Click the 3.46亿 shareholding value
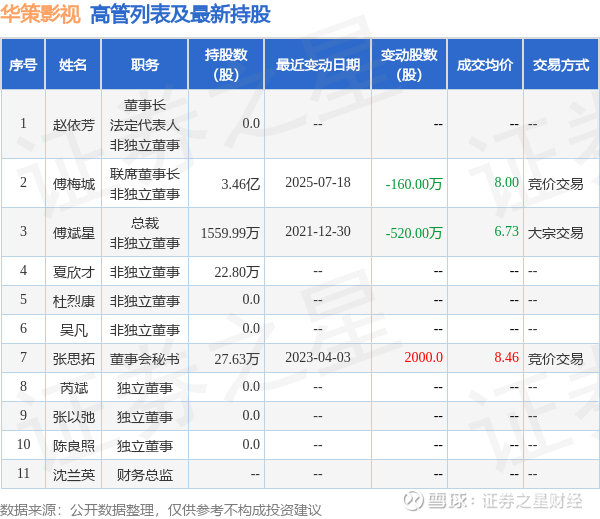600x519 pixels. 241,184
